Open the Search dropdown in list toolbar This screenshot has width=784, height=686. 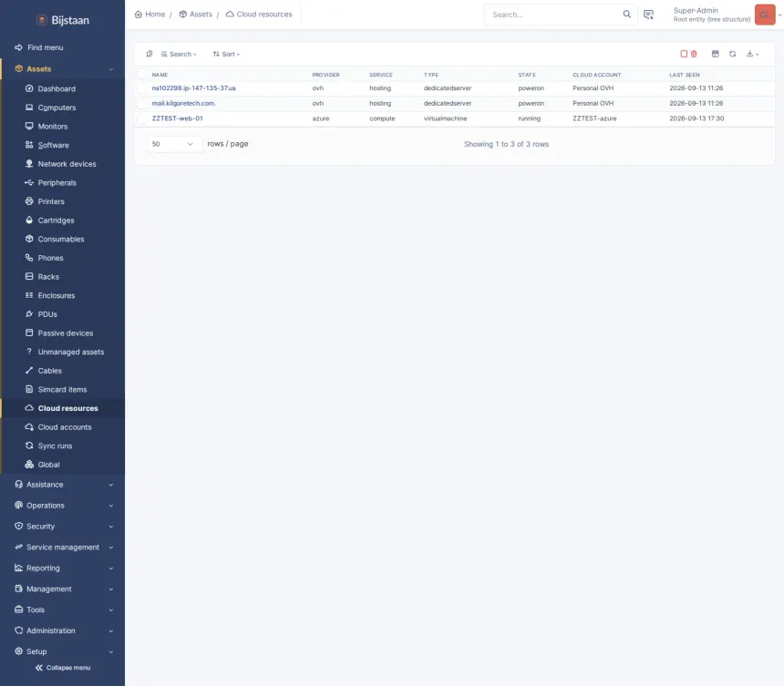pyautogui.click(x=179, y=54)
